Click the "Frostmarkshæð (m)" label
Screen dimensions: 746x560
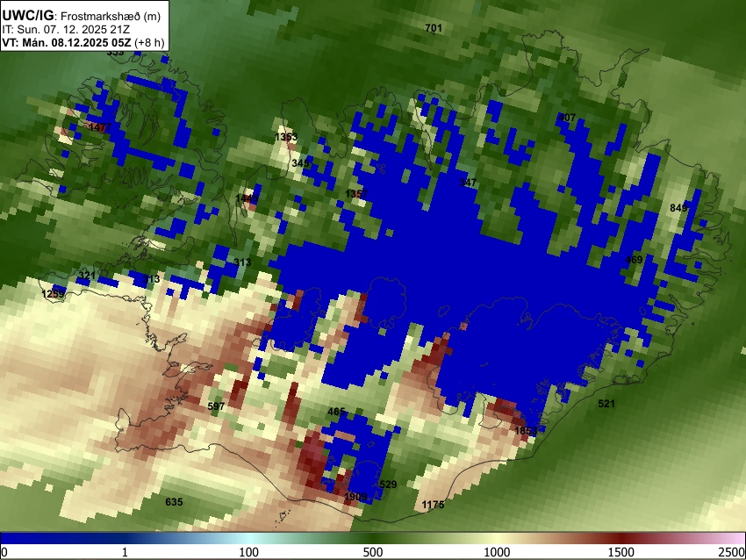point(111,16)
